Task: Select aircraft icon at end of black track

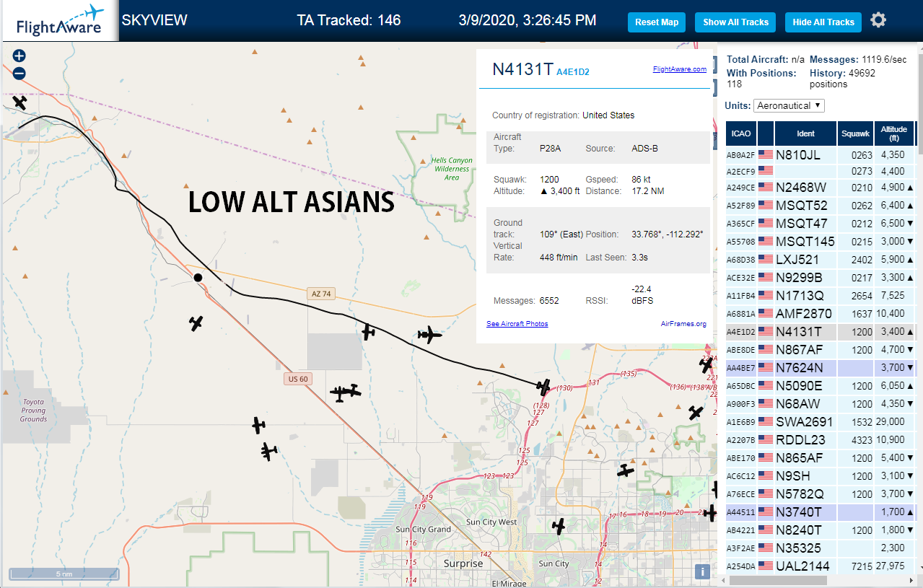Action: pyautogui.click(x=544, y=387)
